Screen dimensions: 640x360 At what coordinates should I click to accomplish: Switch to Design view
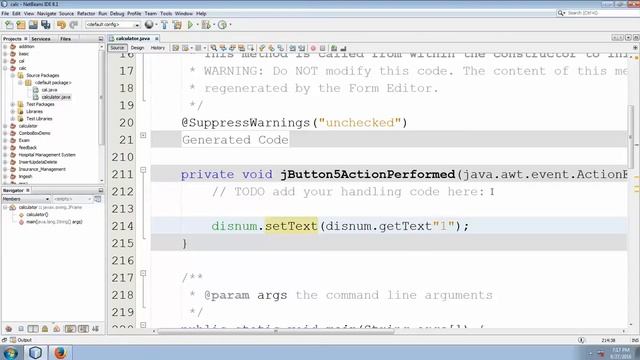pyautogui.click(x=137, y=48)
